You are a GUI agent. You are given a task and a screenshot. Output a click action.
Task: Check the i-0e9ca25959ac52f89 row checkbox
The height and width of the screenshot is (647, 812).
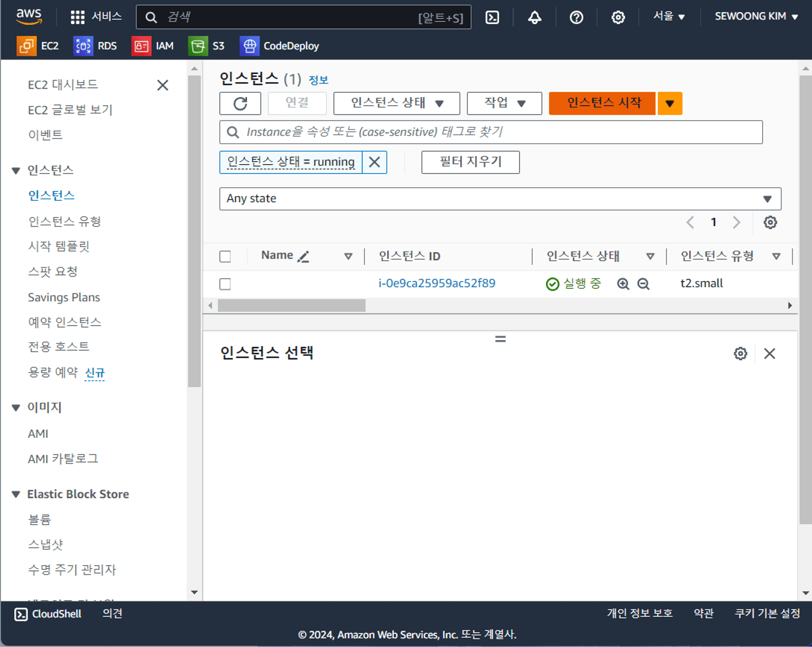click(225, 284)
